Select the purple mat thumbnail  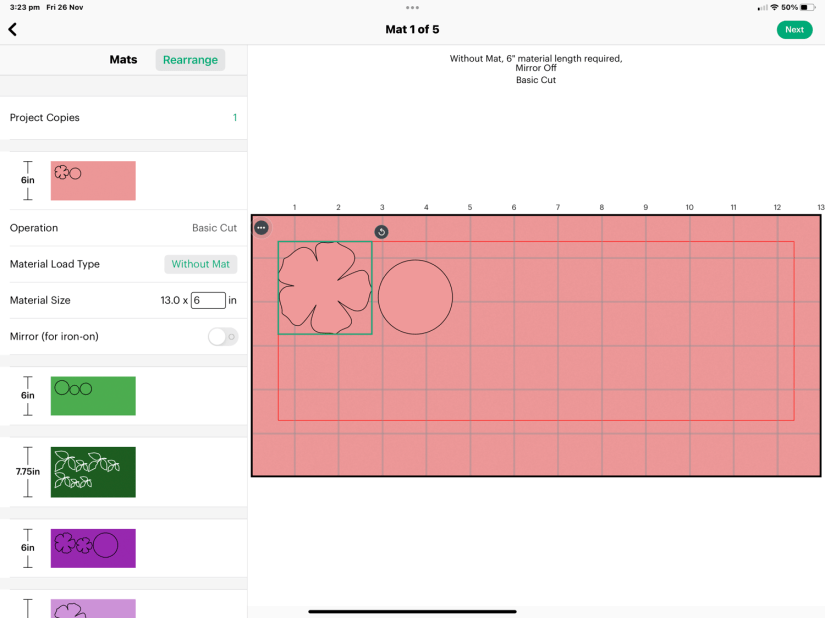pos(93,548)
